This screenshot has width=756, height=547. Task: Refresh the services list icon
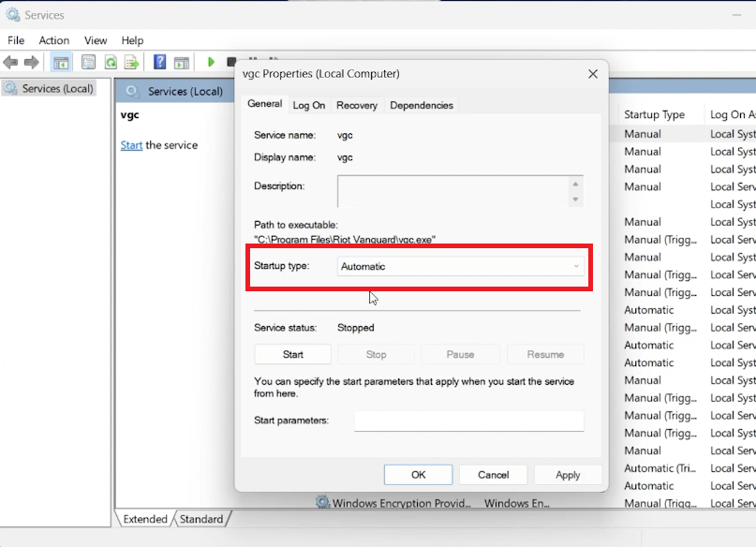point(111,62)
